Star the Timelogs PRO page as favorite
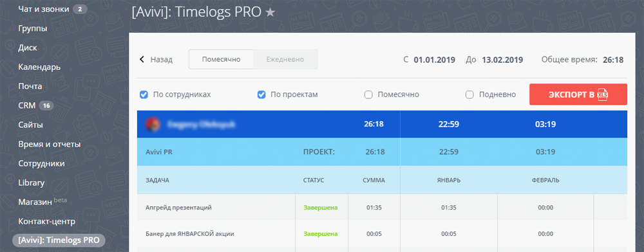Image resolution: width=644 pixels, height=252 pixels. click(270, 12)
